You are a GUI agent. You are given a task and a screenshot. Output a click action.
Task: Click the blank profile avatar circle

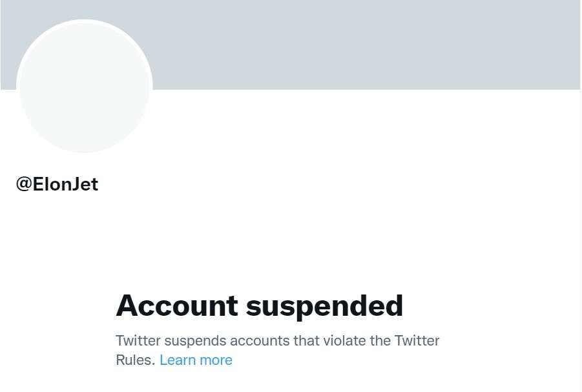tap(85, 87)
